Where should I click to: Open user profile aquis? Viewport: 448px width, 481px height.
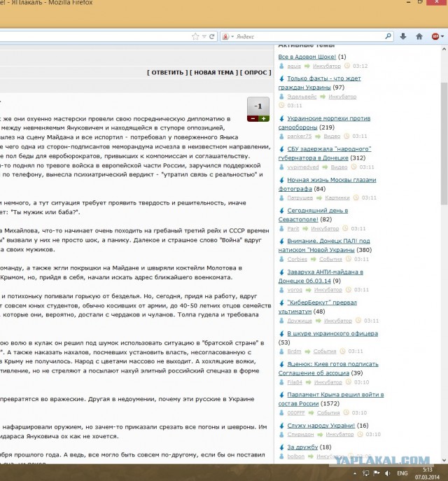click(294, 67)
